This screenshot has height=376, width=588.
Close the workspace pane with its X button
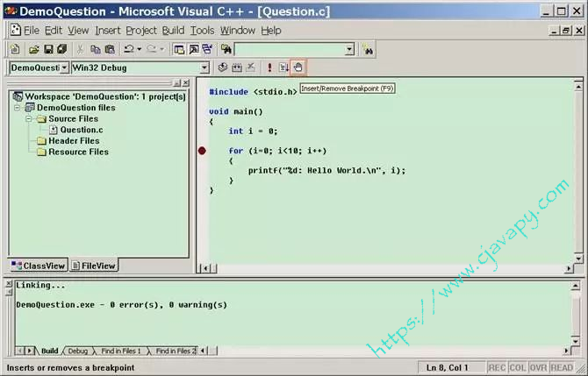click(186, 83)
